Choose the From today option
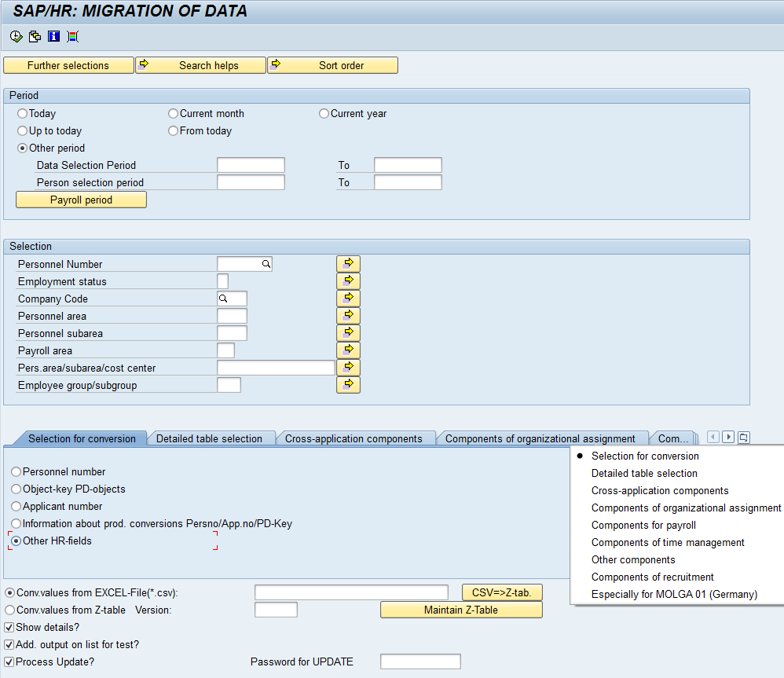The width and height of the screenshot is (784, 678). tap(174, 131)
